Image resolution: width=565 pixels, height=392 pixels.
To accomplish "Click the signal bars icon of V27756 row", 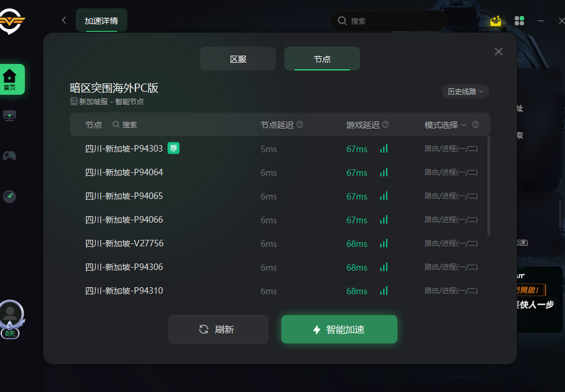I will (384, 243).
